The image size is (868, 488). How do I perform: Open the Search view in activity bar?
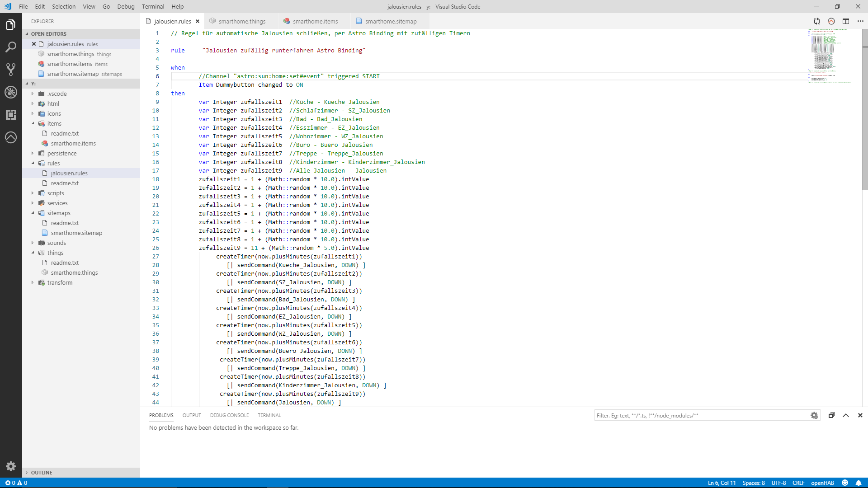click(x=11, y=47)
